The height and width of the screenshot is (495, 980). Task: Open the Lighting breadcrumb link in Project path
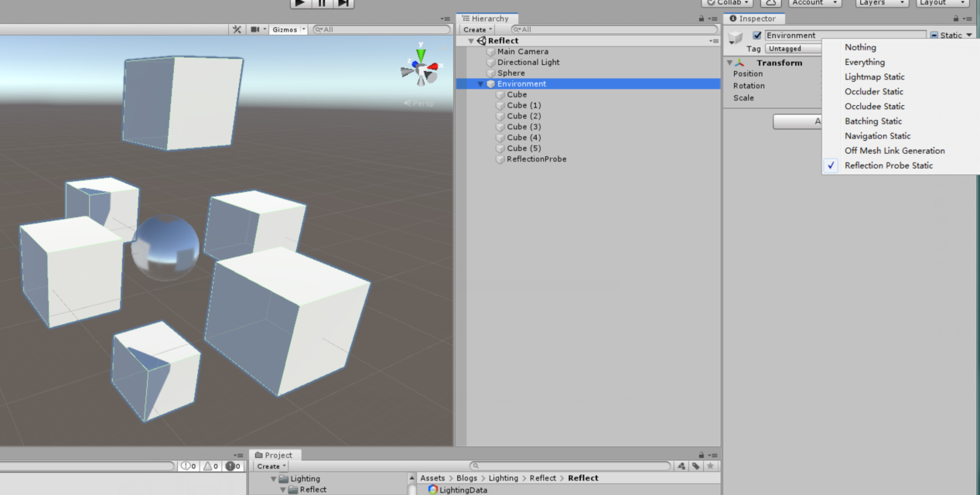tap(504, 478)
